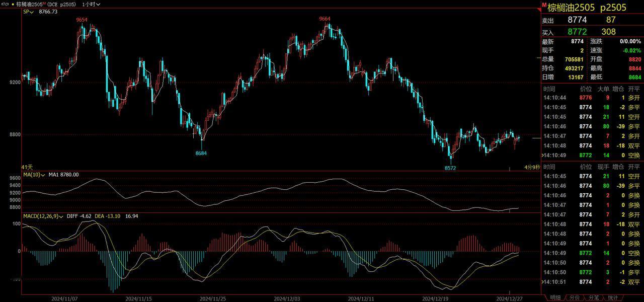Click the 最高 value 8844
This screenshot has width=644, height=302.
[634, 68]
